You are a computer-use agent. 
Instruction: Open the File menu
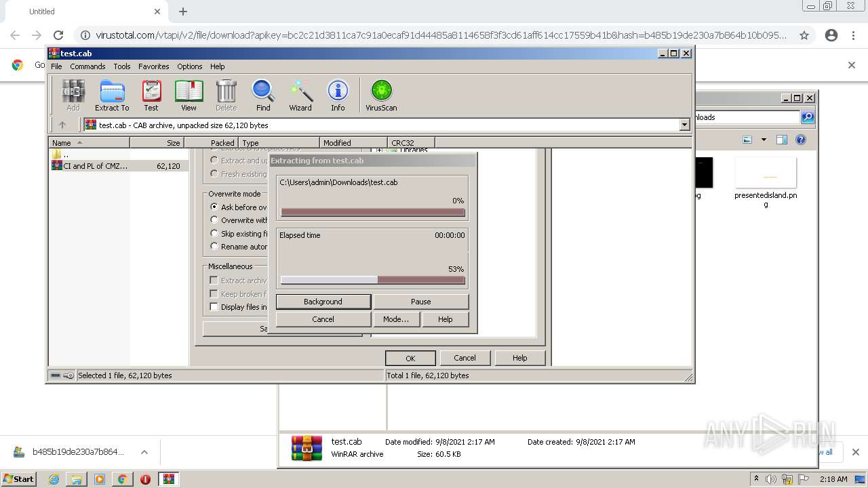coord(56,66)
